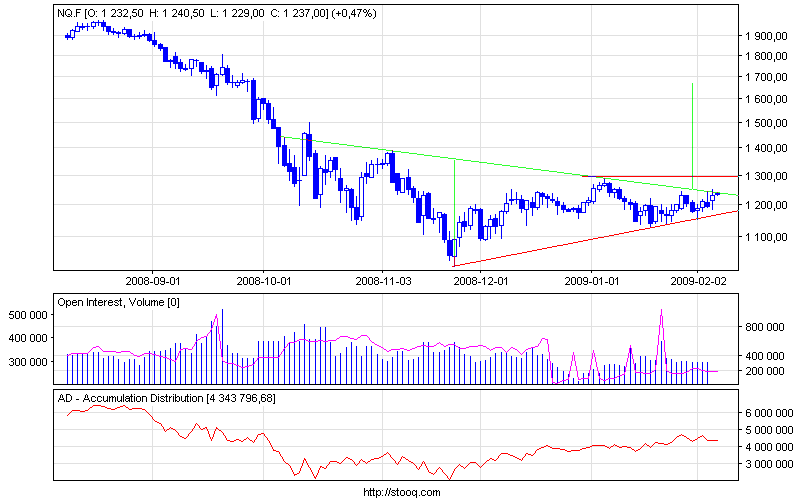
Task: Click the 1 400,00 price axis label
Action: pyautogui.click(x=766, y=148)
